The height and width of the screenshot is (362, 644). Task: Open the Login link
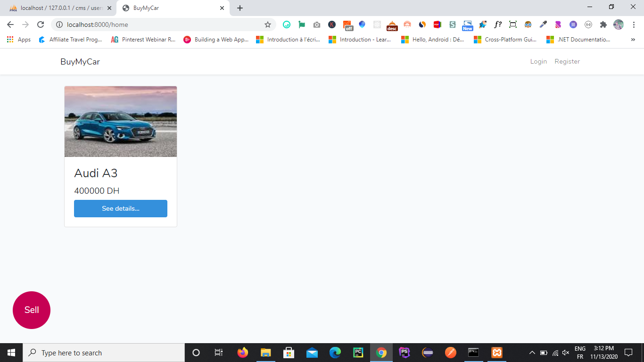(x=538, y=62)
